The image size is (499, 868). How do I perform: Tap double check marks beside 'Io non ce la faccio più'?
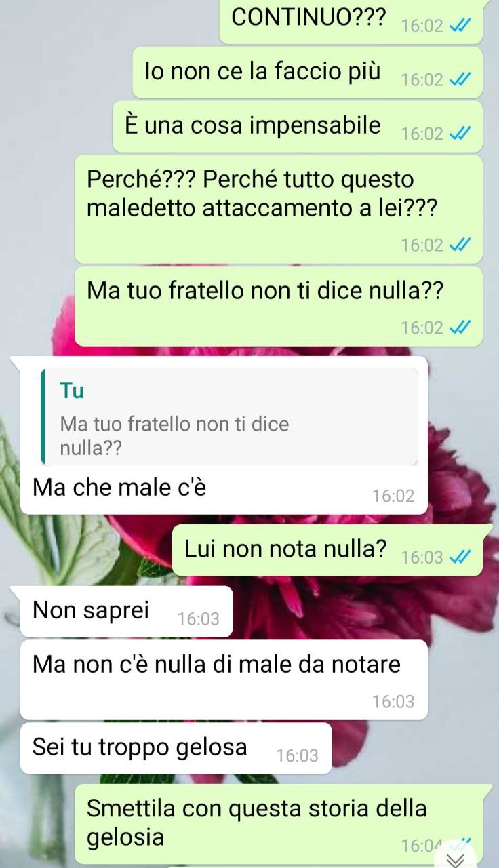460,79
